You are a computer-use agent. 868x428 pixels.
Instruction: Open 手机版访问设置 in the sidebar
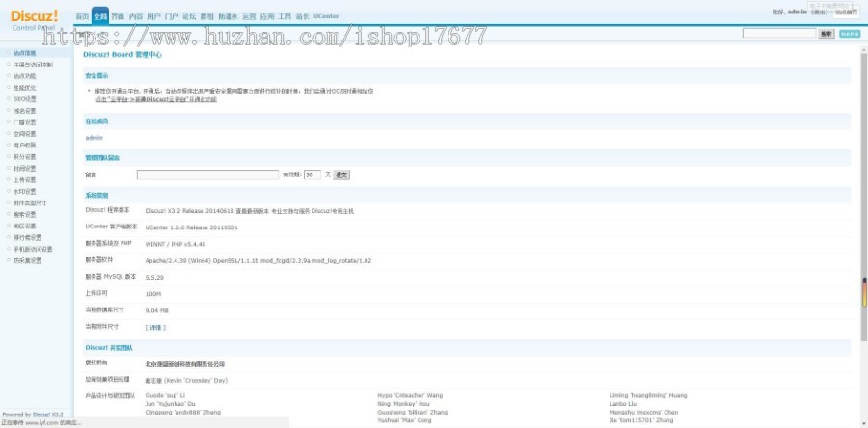[33, 249]
